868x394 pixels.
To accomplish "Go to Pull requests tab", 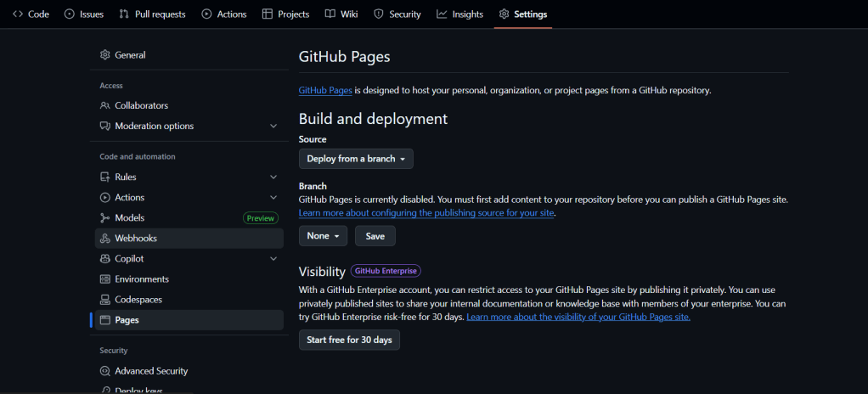I will click(x=153, y=14).
